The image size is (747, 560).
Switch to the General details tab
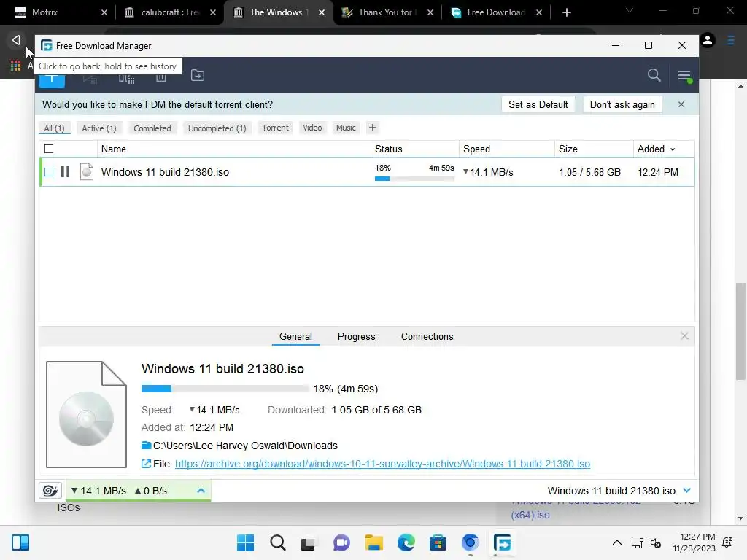295,336
